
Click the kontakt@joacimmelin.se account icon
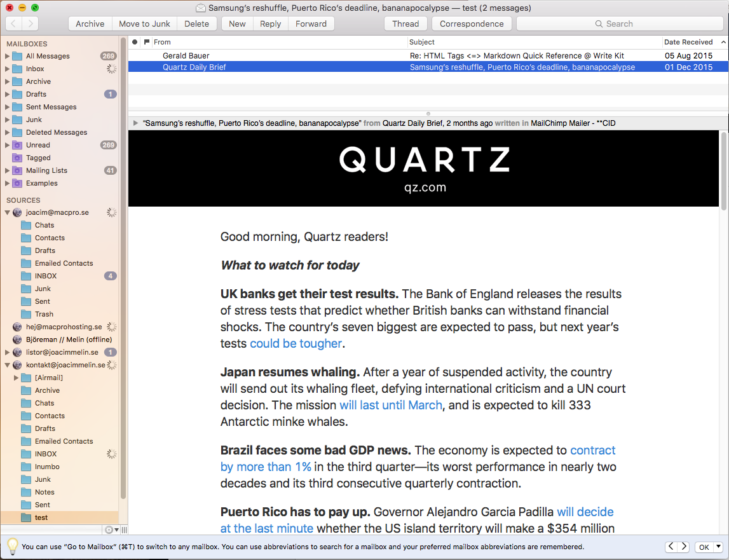click(x=17, y=365)
